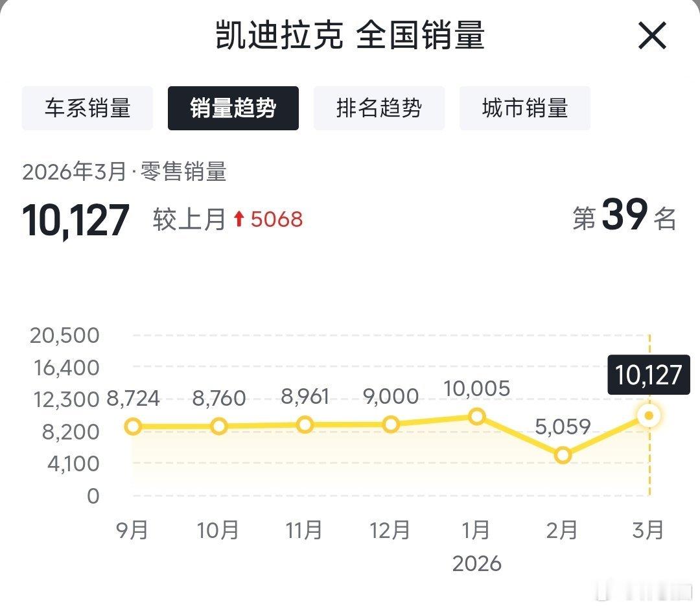The height and width of the screenshot is (608, 700).
Task: Click the 凯迪拉克 全国销量 title
Action: (350, 35)
